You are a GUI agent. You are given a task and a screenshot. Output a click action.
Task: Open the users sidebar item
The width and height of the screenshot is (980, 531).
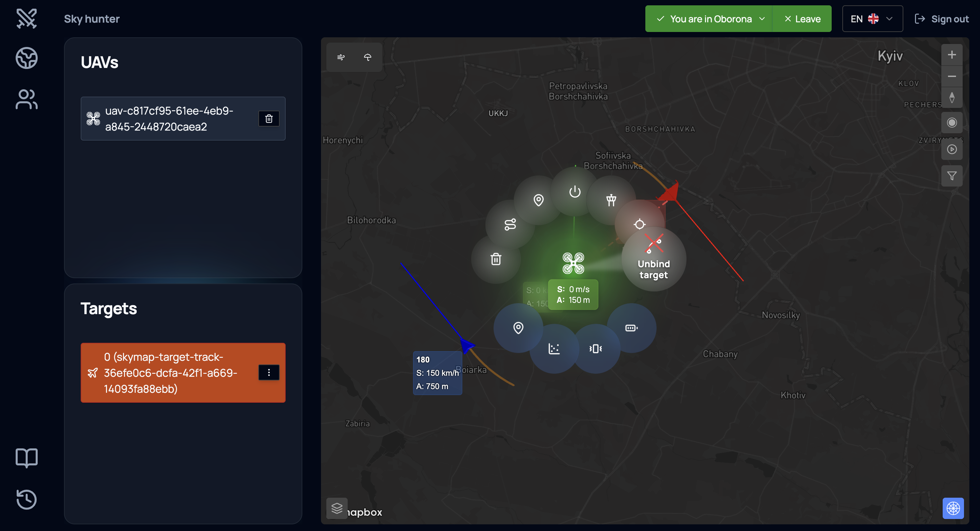27,99
